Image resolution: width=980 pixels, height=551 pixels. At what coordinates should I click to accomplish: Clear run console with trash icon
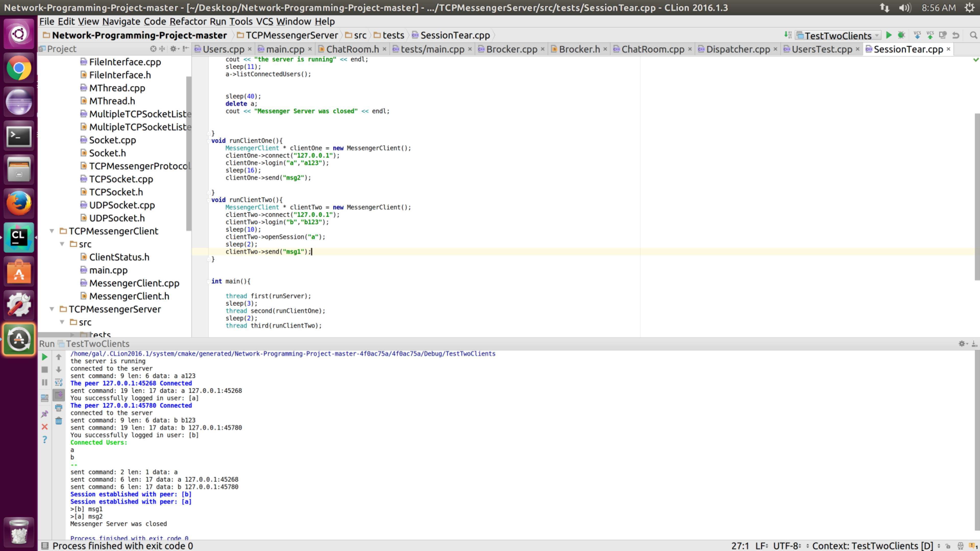(59, 421)
